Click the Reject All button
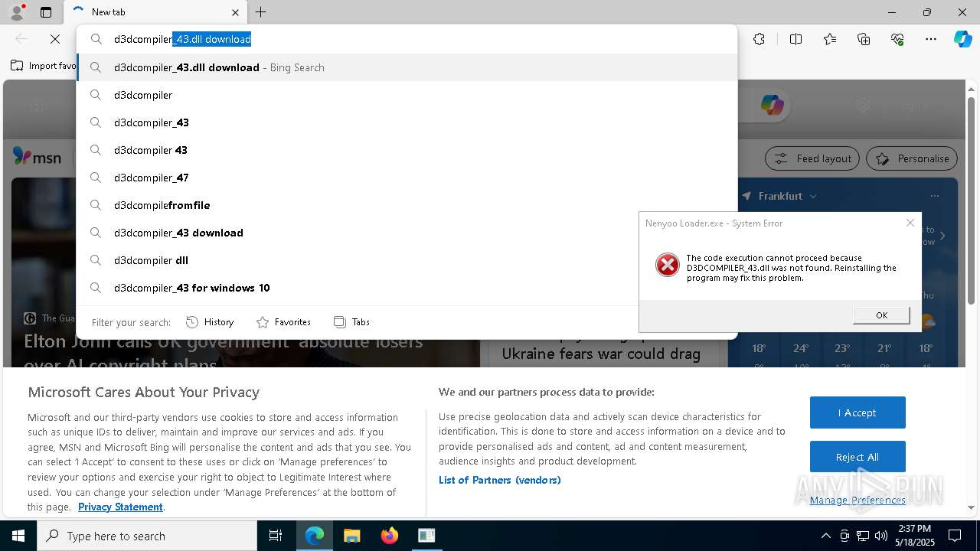This screenshot has width=980, height=551. (857, 457)
